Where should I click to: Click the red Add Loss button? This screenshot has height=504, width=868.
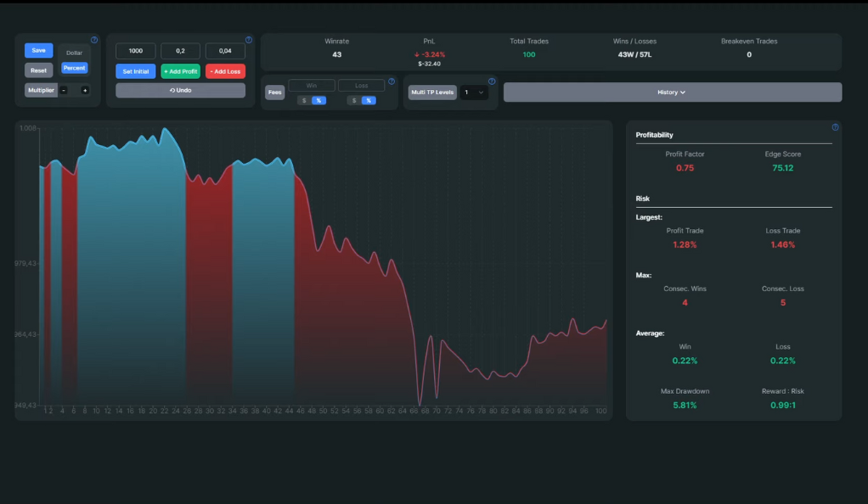(225, 71)
